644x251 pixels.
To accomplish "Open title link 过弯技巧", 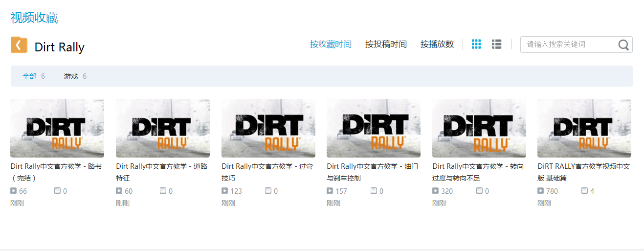I will click(x=267, y=172).
